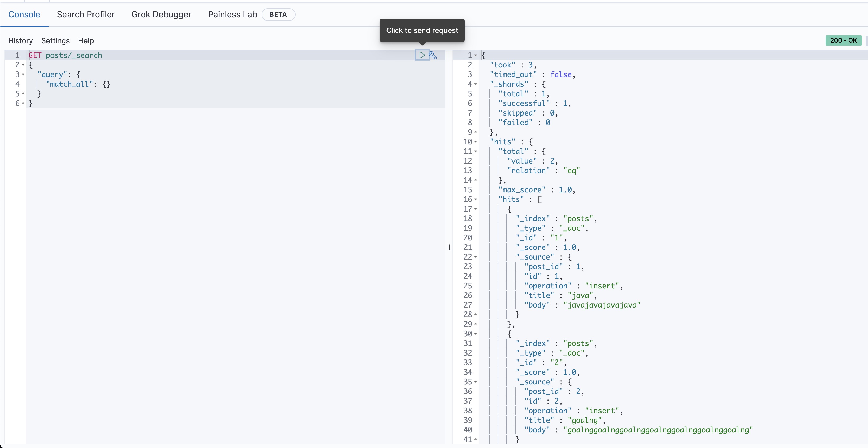Click the 200 - OK status badge
This screenshot has width=868, height=448.
coord(843,40)
